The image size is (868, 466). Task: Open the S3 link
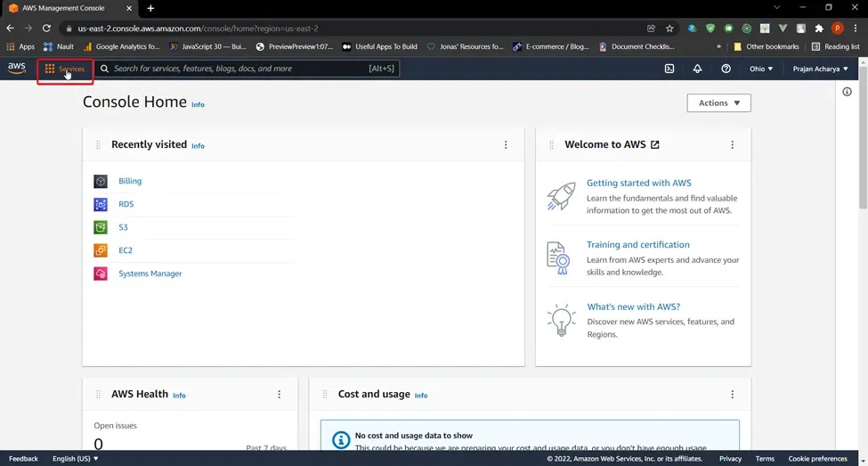123,227
